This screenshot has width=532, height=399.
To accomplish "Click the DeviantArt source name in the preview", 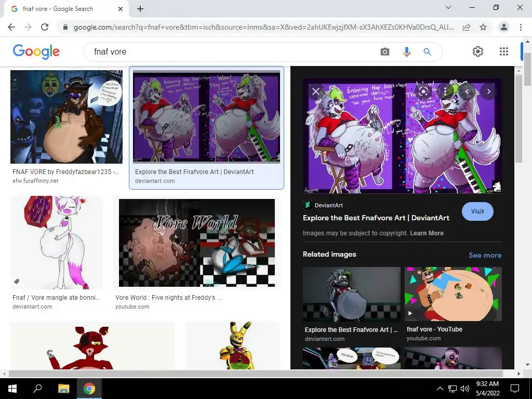I will click(328, 205).
